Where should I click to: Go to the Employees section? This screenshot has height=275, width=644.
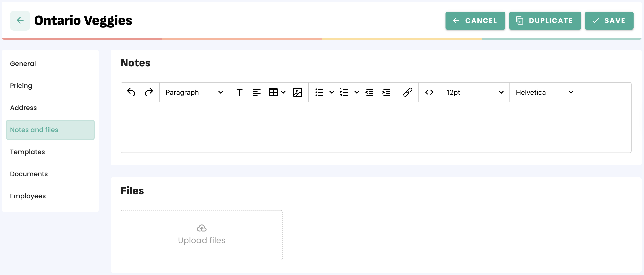[28, 196]
